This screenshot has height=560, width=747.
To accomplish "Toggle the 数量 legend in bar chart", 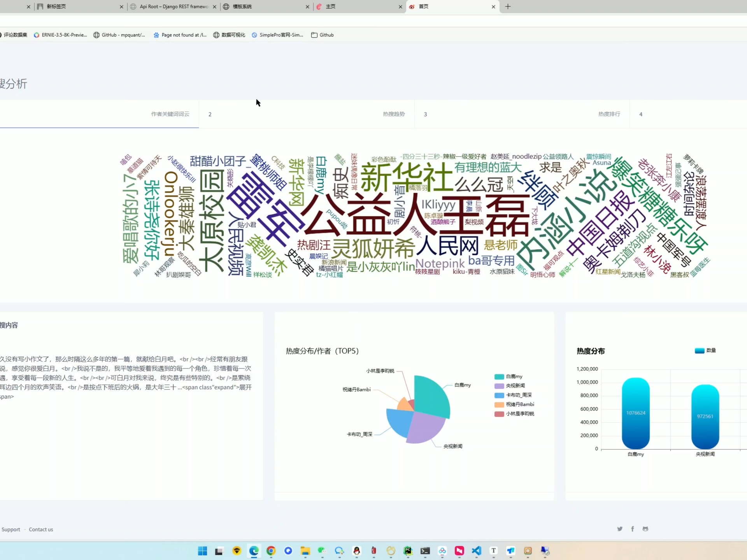I will pyautogui.click(x=705, y=350).
